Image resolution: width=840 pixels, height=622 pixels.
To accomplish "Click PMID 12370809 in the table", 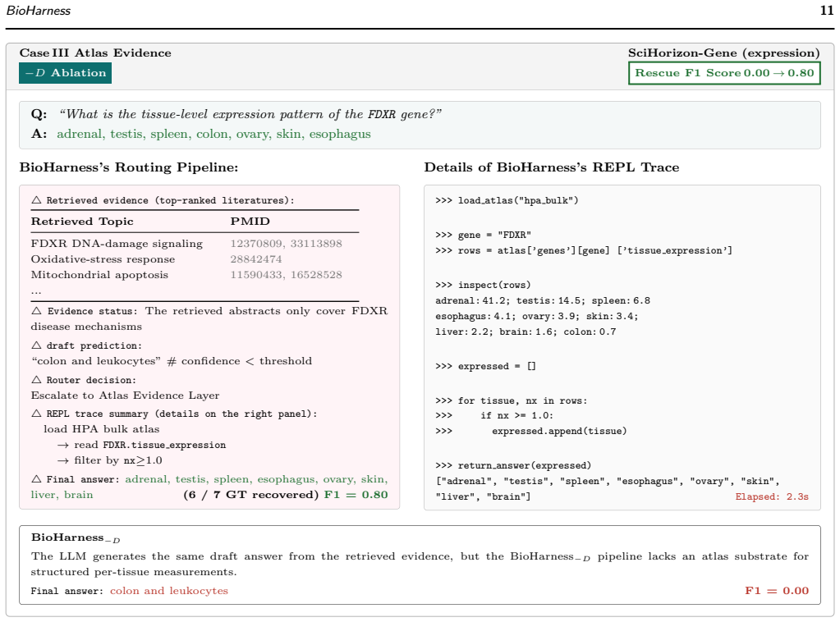I will pos(256,244).
